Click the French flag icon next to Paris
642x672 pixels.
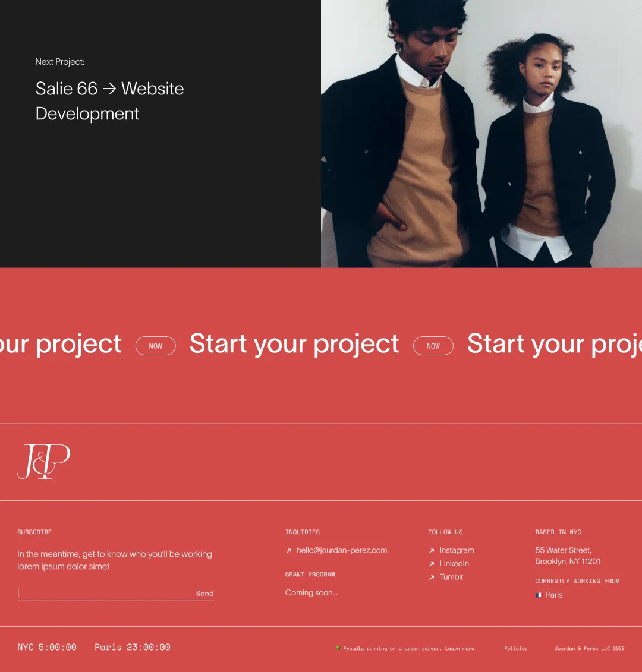[x=539, y=595]
